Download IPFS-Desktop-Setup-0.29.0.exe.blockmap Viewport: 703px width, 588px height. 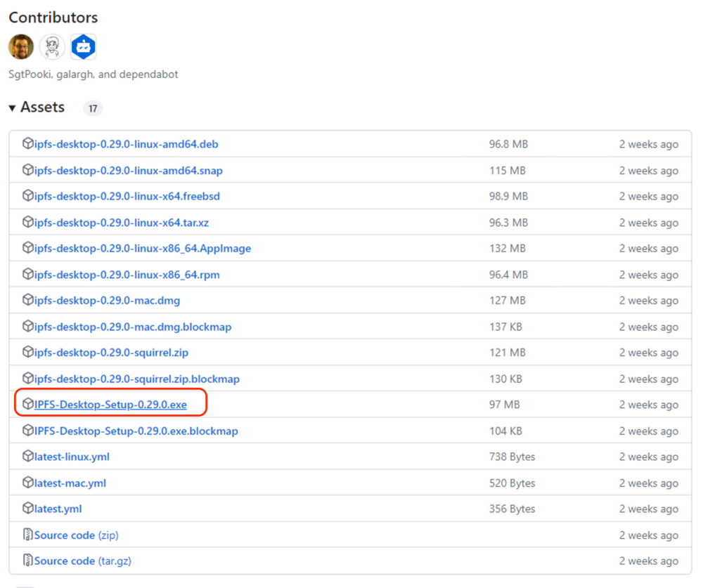coord(136,431)
